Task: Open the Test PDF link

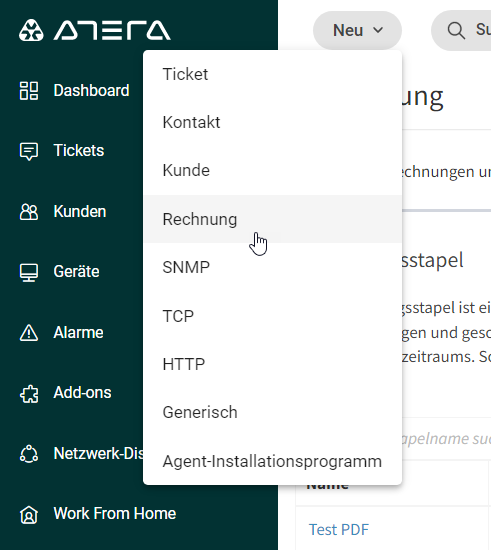Action: coord(339,530)
